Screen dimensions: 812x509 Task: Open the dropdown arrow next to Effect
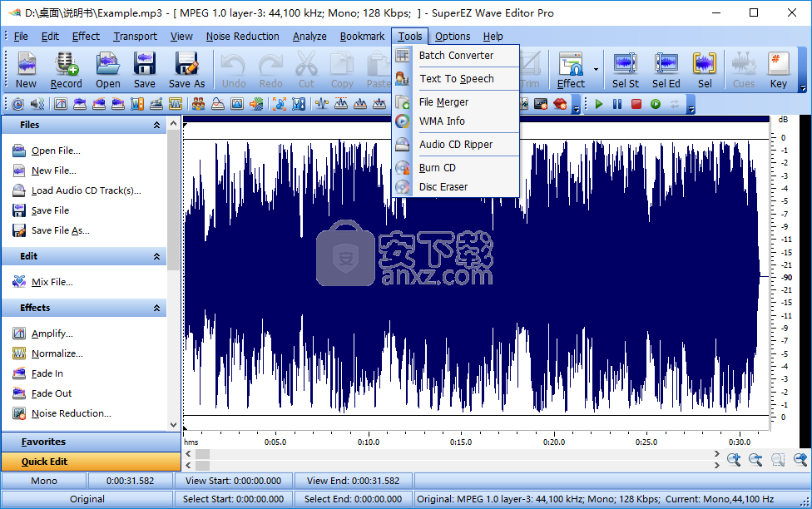(x=596, y=69)
